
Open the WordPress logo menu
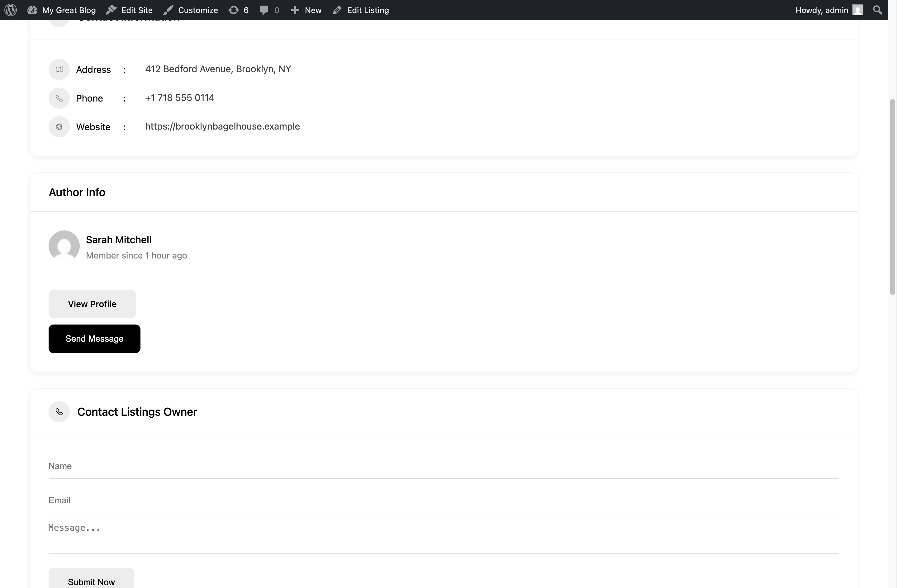tap(11, 10)
